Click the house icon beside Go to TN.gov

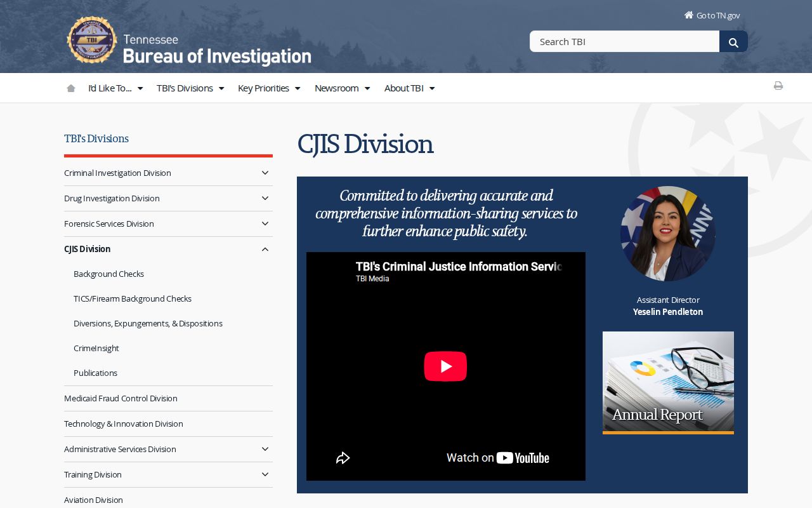pyautogui.click(x=689, y=15)
